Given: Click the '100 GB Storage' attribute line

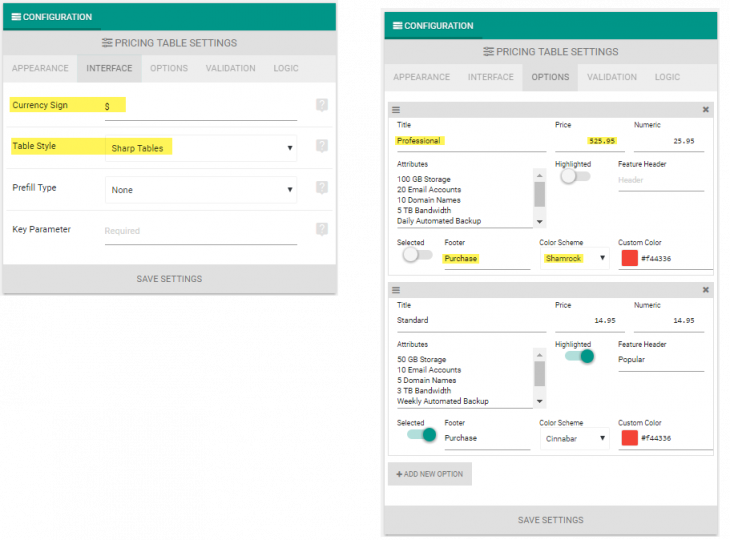Looking at the screenshot, I should click(424, 179).
